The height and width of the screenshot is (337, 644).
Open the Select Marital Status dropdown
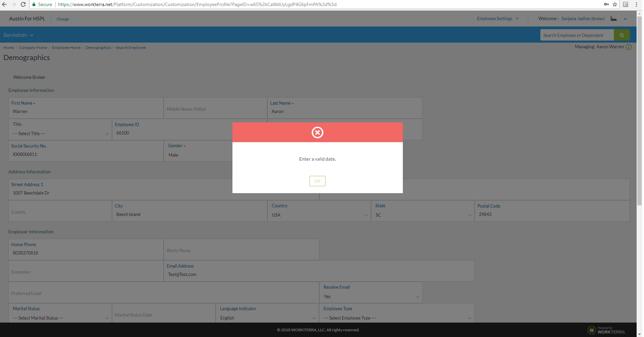click(60, 318)
